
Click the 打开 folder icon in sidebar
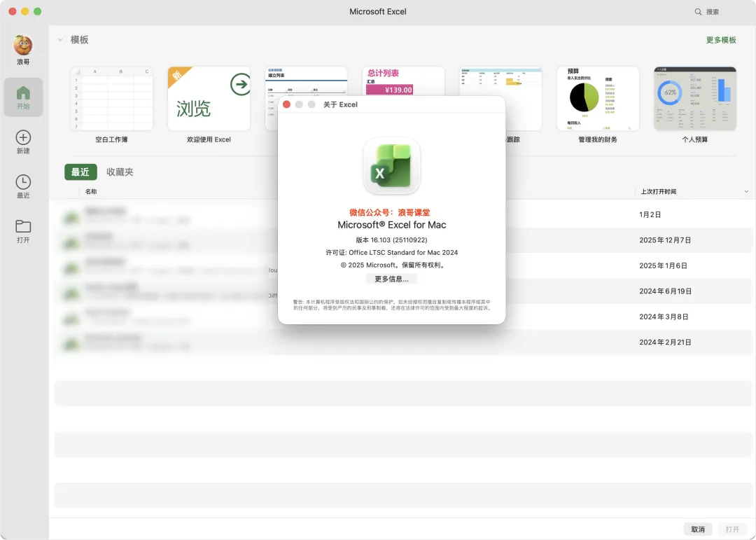23,226
